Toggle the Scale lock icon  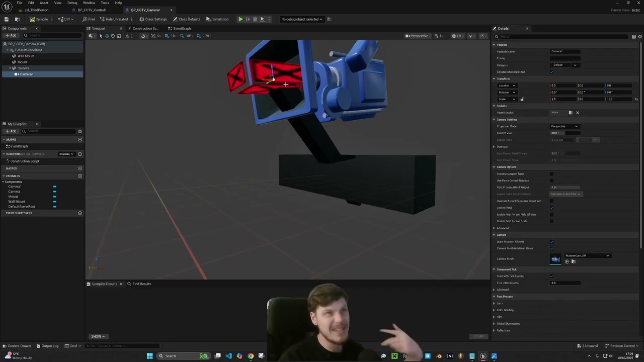click(522, 99)
